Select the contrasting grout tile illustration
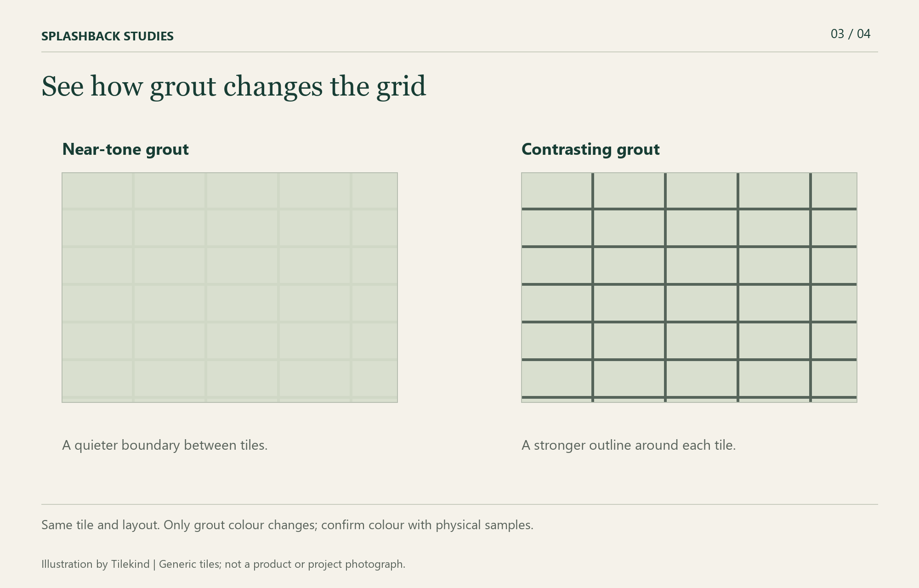 click(689, 288)
